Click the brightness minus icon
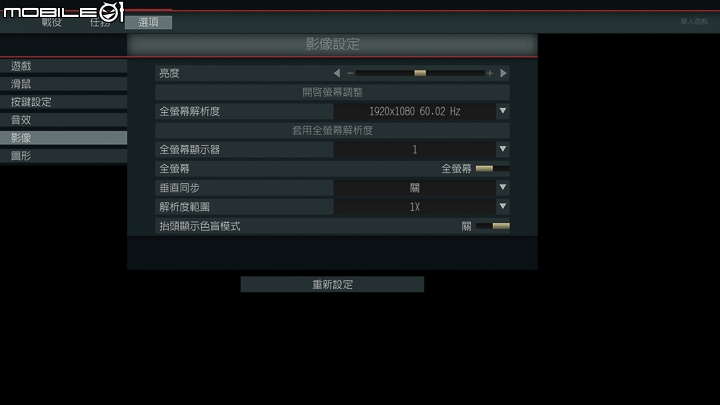This screenshot has width=720, height=405. pyautogui.click(x=350, y=73)
